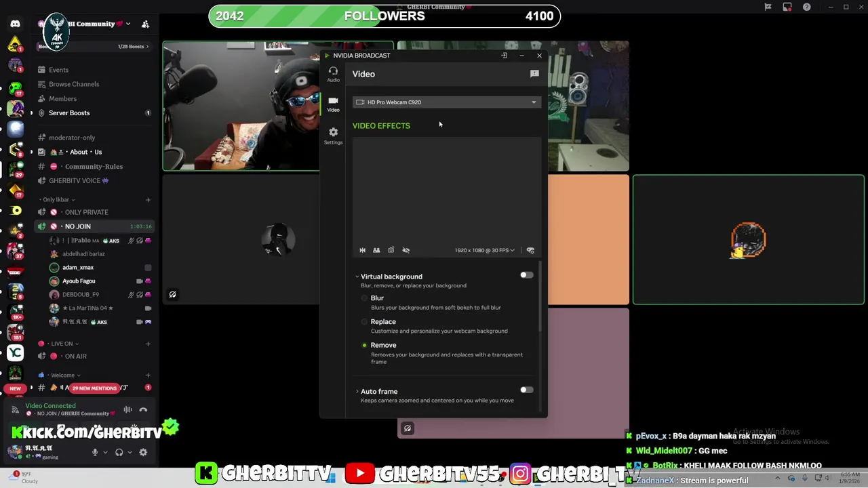Toggle noise suppression waveform icon
The width and height of the screenshot is (868, 488).
[x=127, y=409]
